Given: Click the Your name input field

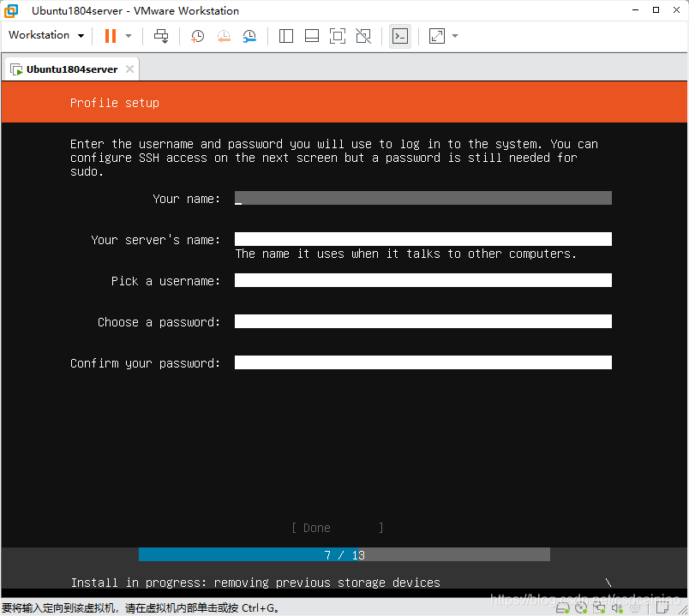Looking at the screenshot, I should click(x=422, y=198).
